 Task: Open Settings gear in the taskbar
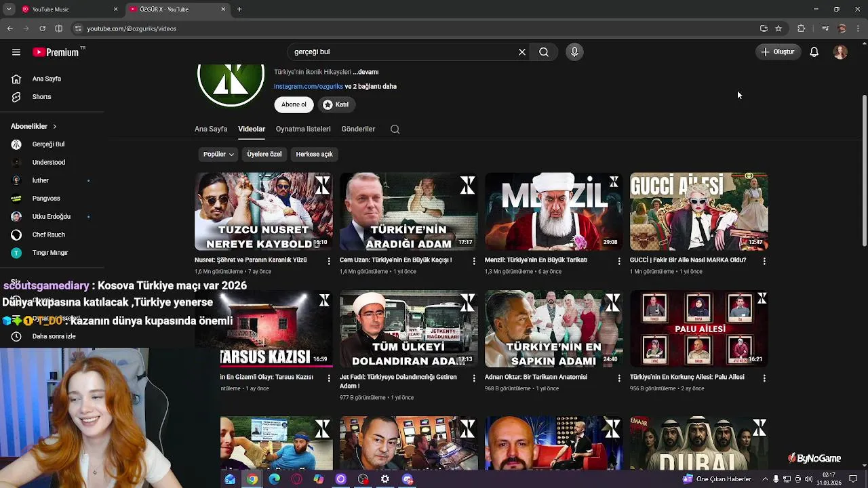[x=385, y=479]
